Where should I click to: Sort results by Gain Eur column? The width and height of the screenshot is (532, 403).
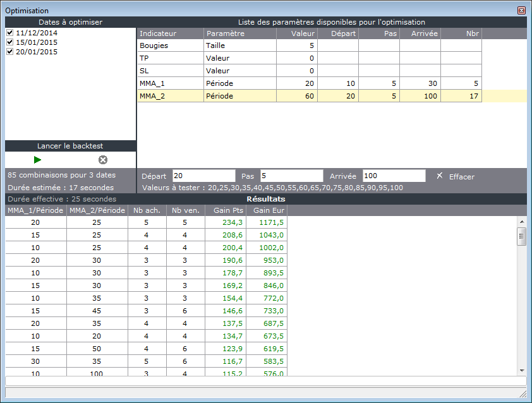(x=267, y=210)
